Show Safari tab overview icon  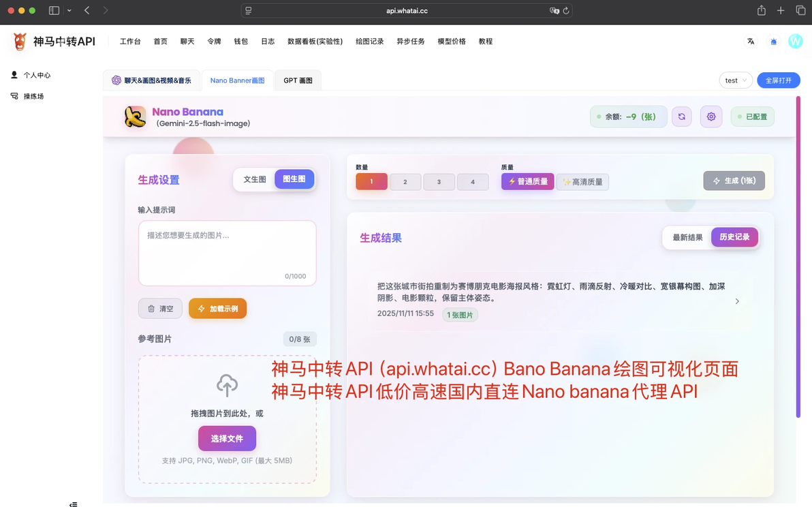point(800,10)
